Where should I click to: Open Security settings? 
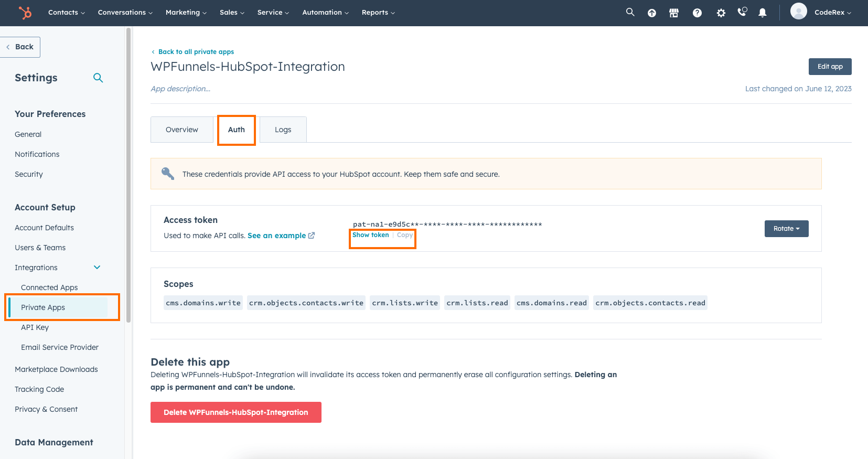point(29,174)
